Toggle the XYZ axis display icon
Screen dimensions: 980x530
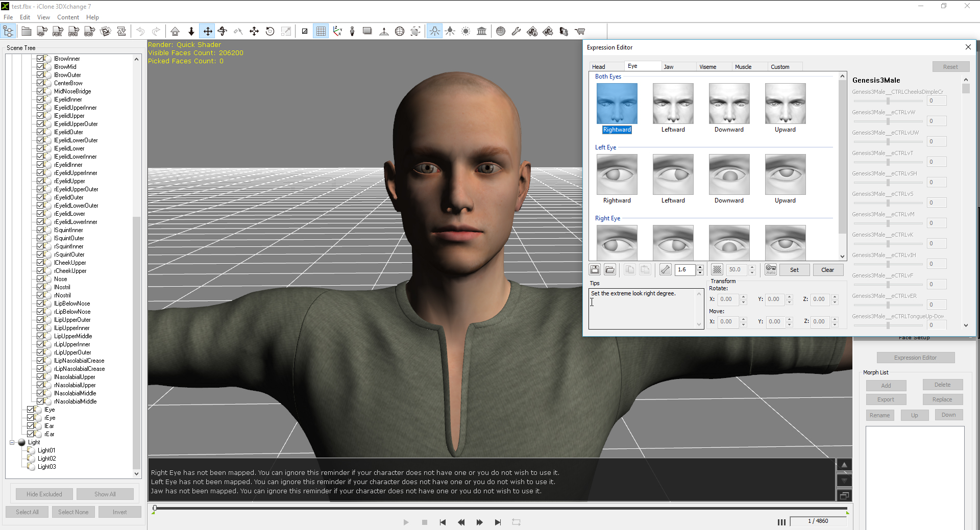coord(337,32)
